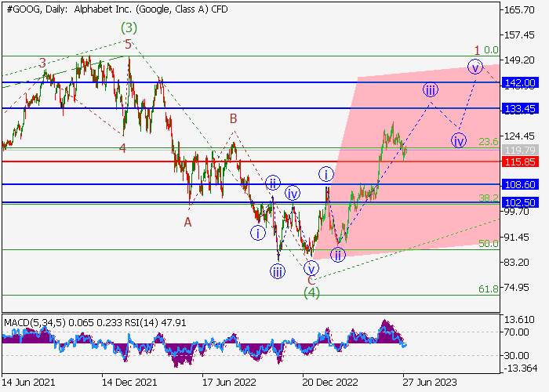549x392 pixels.
Task: Click the brown wave C label
Action: (311, 280)
